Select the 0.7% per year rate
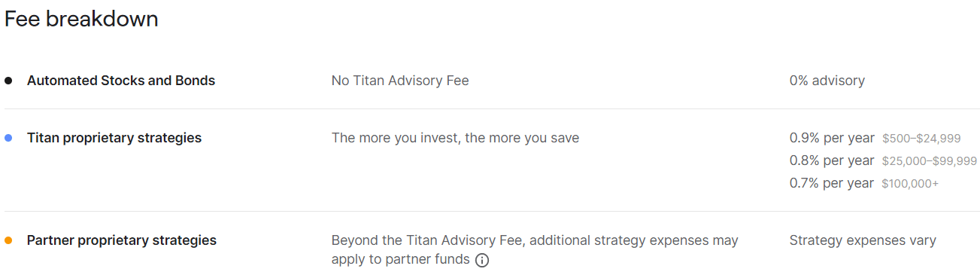Image resolution: width=980 pixels, height=278 pixels. pyautogui.click(x=832, y=183)
